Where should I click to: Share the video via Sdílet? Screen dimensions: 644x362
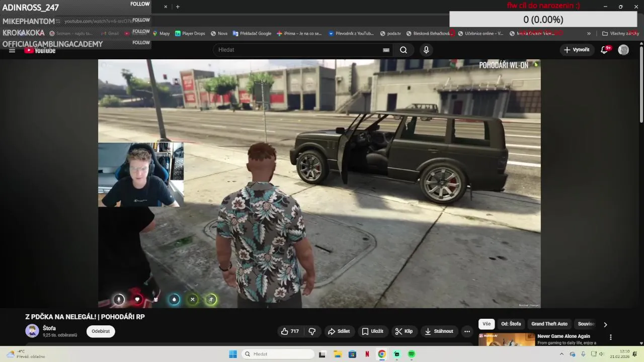pos(339,331)
